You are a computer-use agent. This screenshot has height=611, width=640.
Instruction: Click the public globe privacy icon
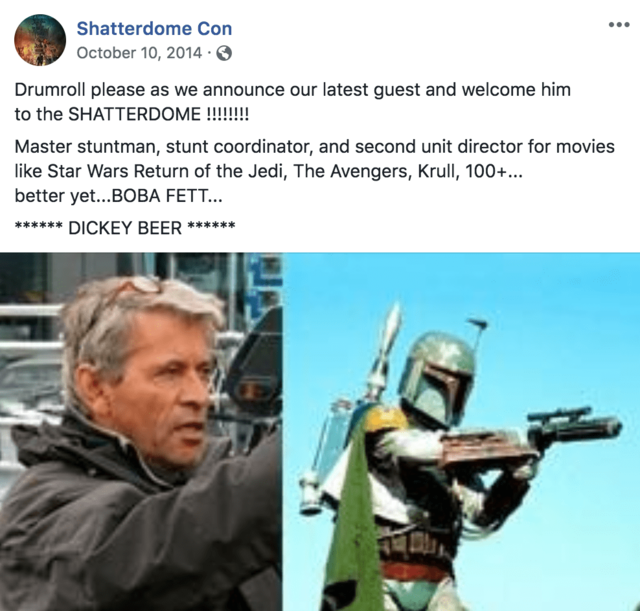point(224,53)
